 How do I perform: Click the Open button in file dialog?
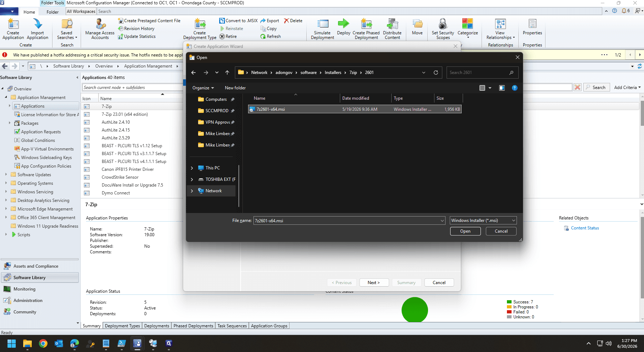(x=465, y=231)
